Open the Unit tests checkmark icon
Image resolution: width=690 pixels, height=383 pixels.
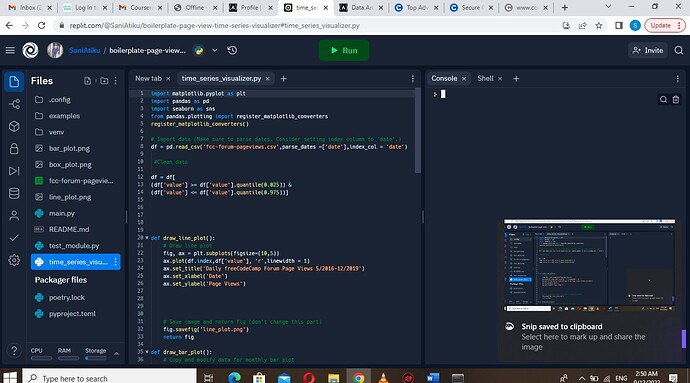pyautogui.click(x=14, y=238)
